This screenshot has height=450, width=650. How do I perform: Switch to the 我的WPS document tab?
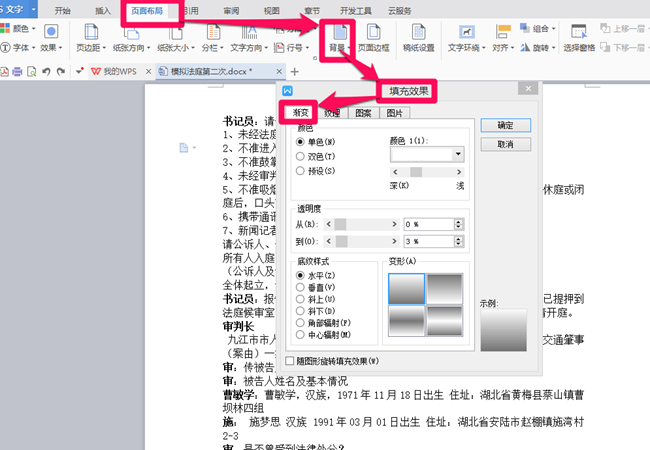coord(120,72)
